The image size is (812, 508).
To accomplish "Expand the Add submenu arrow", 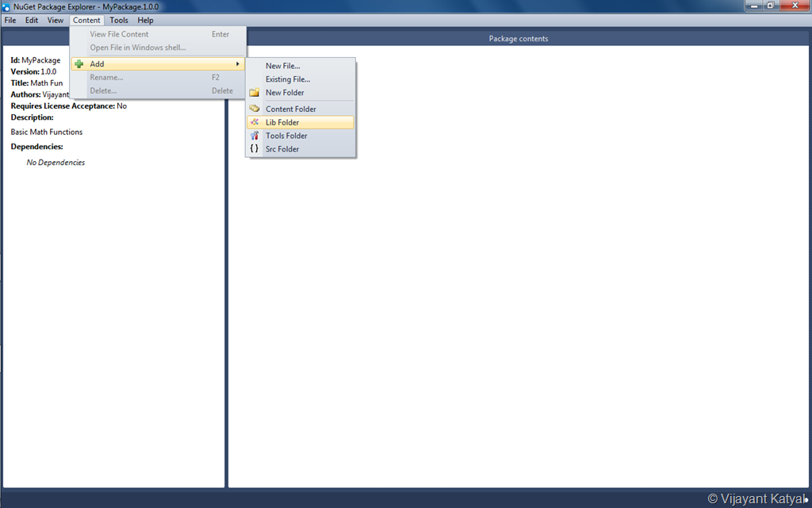I will [x=238, y=63].
